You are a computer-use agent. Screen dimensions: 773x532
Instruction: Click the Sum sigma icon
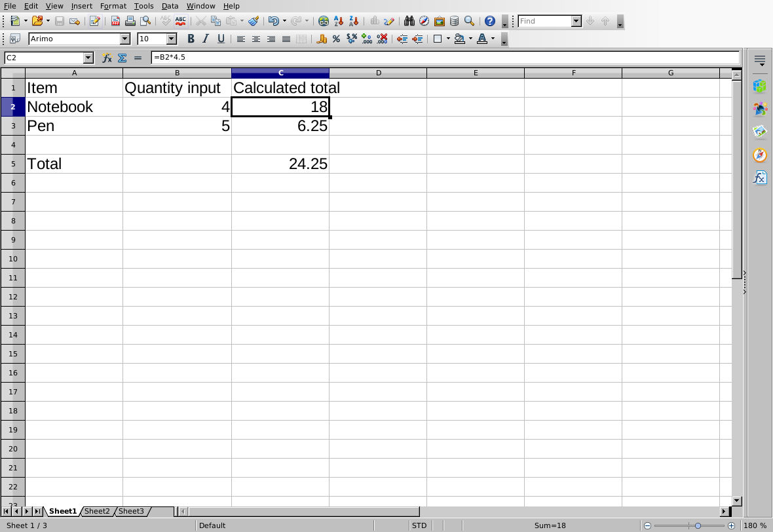click(123, 58)
